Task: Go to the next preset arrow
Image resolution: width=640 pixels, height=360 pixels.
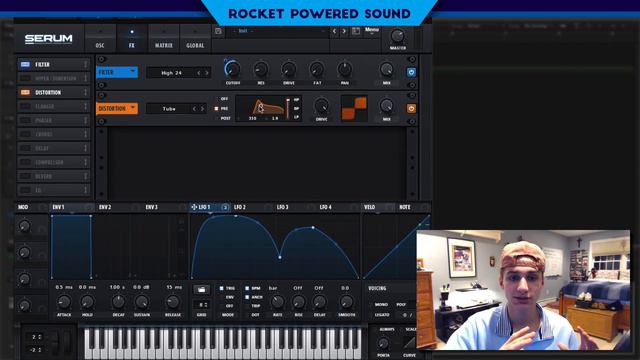Action: click(344, 31)
